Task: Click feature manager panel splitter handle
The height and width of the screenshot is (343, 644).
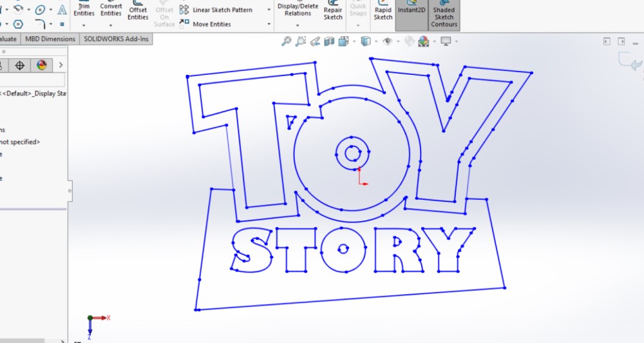Action: (70, 191)
